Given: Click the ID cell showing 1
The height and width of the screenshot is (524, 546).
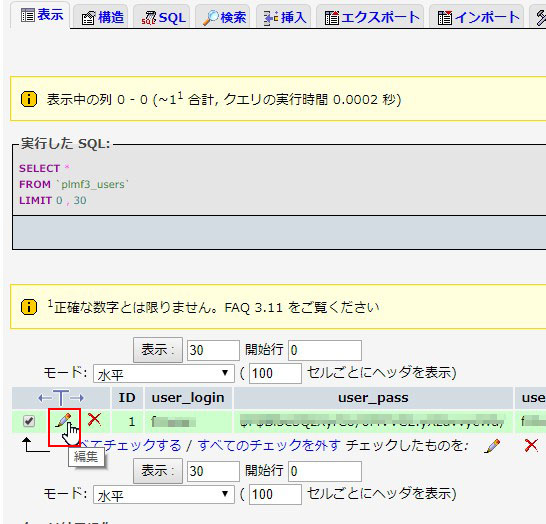Looking at the screenshot, I should tap(127, 422).
